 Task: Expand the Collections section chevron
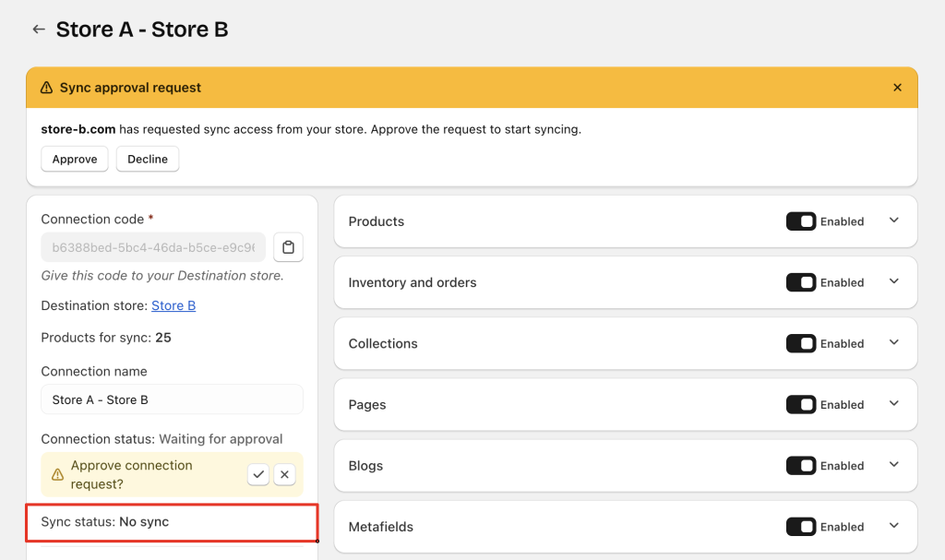[893, 342]
